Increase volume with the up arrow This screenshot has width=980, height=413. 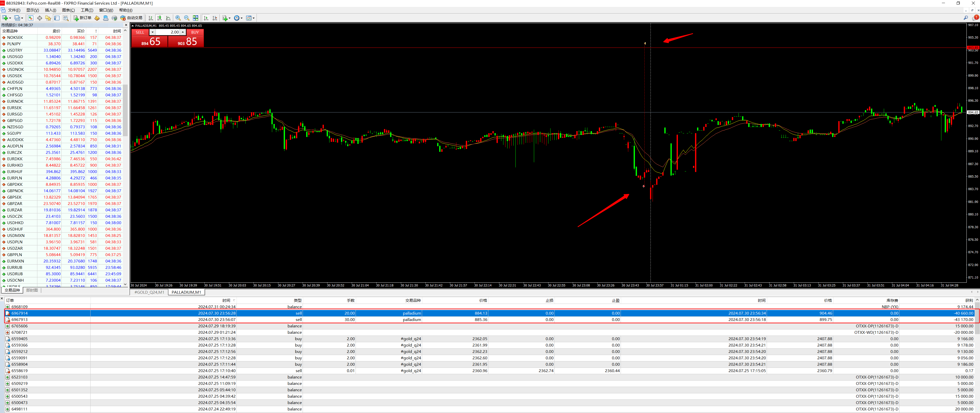point(183,32)
